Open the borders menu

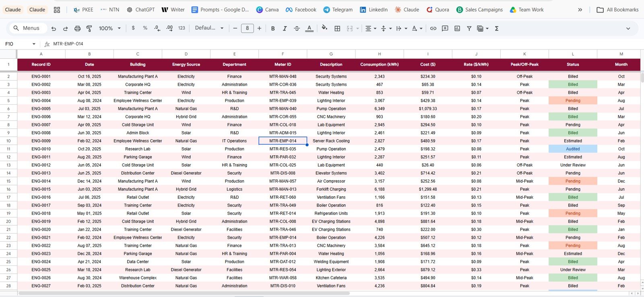click(337, 28)
